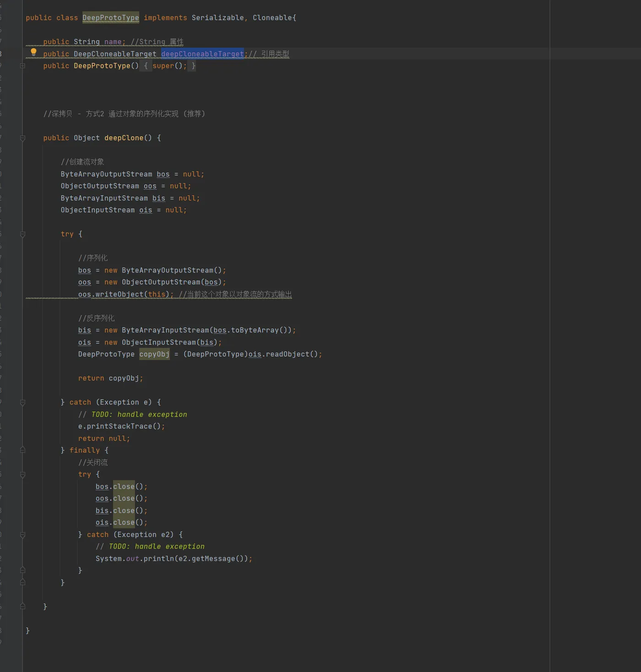641x672 pixels.
Task: Click Serializable in the implements clause
Action: pyautogui.click(x=217, y=18)
